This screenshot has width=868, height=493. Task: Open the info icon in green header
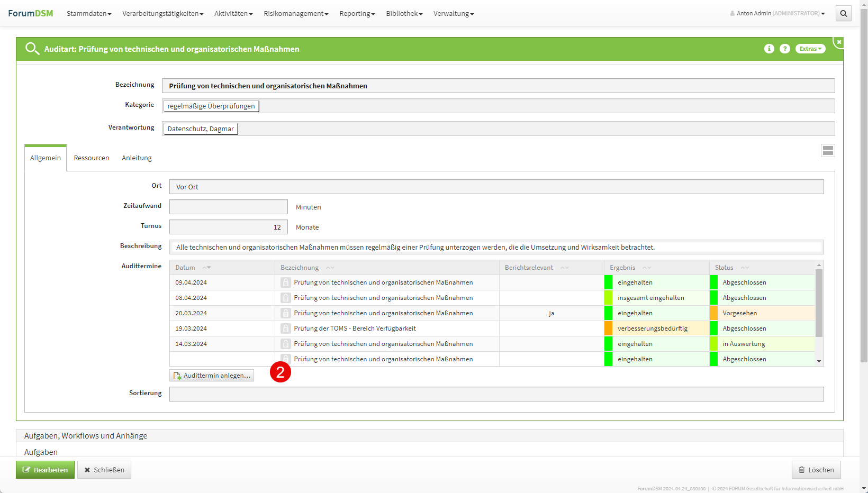[769, 49]
